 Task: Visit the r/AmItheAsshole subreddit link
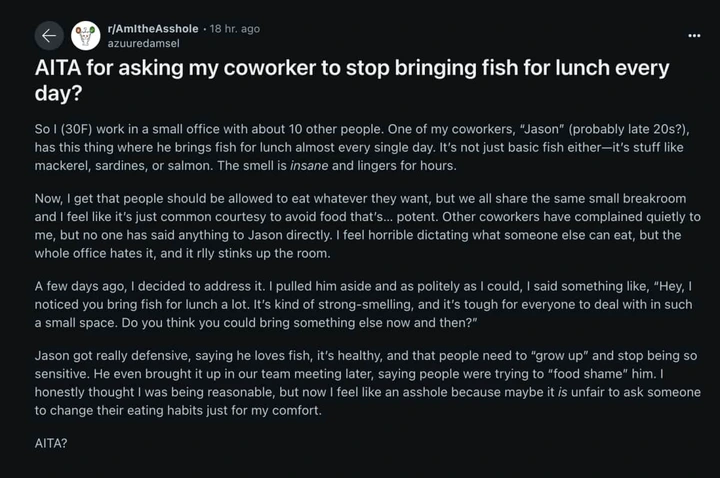pyautogui.click(x=153, y=29)
